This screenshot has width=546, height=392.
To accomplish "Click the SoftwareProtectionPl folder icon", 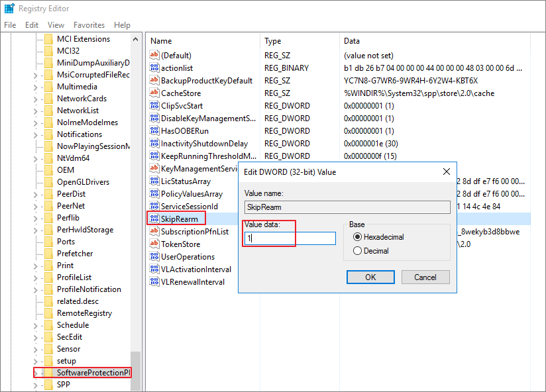I will [48, 372].
